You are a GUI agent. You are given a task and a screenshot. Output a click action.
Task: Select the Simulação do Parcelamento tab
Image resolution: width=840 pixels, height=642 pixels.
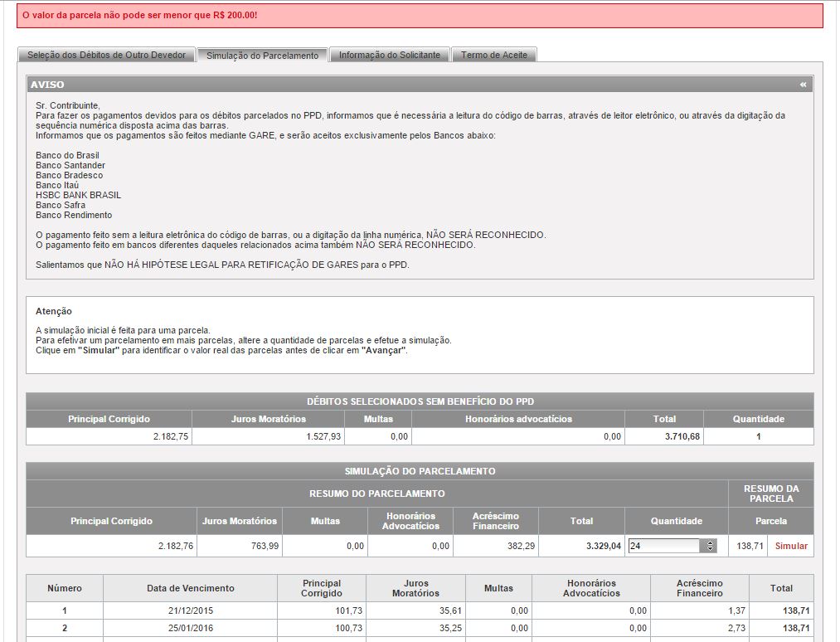262,55
